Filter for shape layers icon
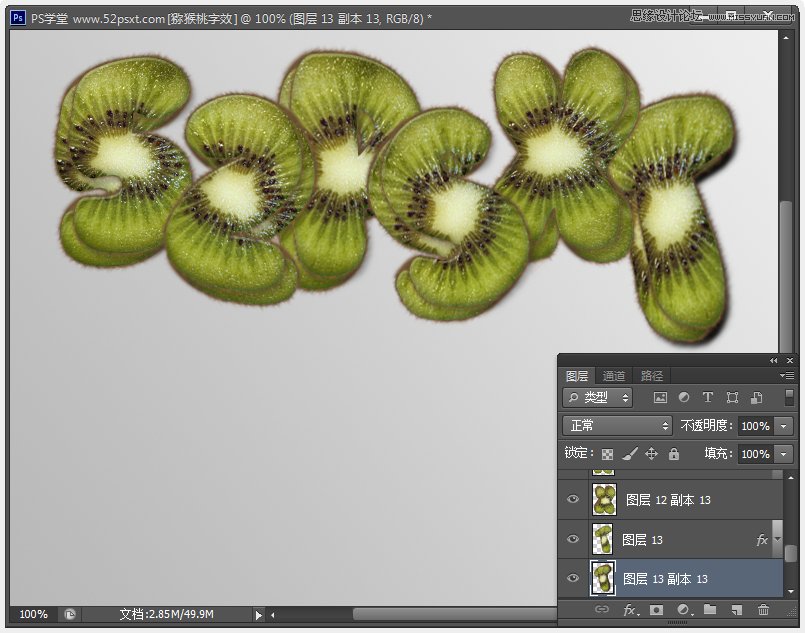The height and width of the screenshot is (633, 805). click(732, 397)
